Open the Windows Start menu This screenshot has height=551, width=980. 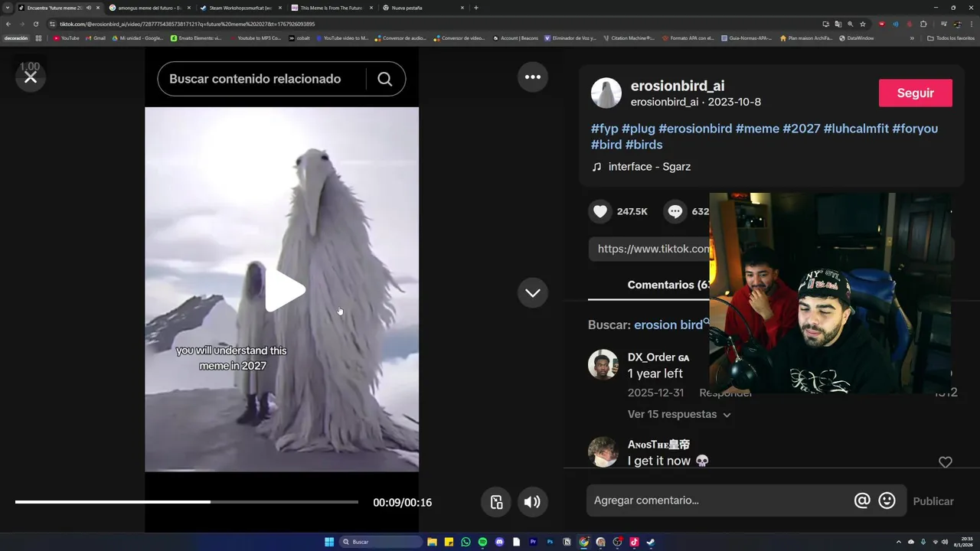[329, 542]
